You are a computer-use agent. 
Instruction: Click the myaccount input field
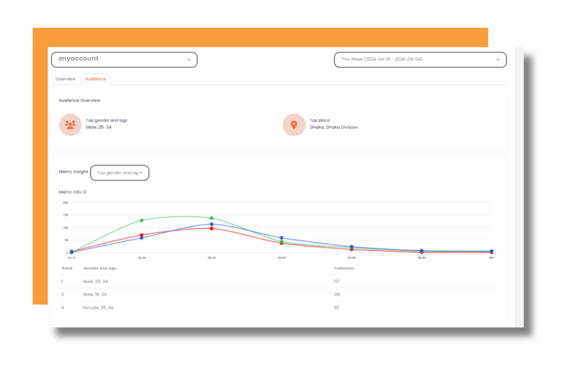click(124, 59)
